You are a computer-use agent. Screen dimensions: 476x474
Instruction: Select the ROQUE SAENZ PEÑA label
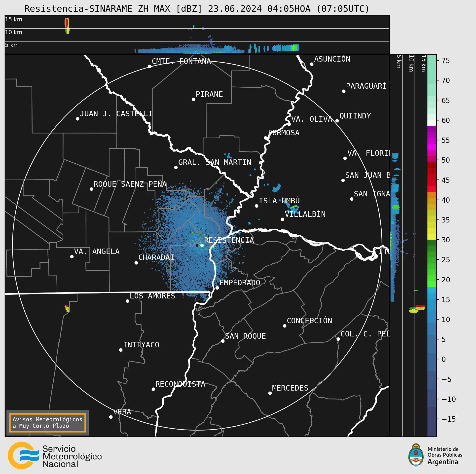(x=130, y=184)
